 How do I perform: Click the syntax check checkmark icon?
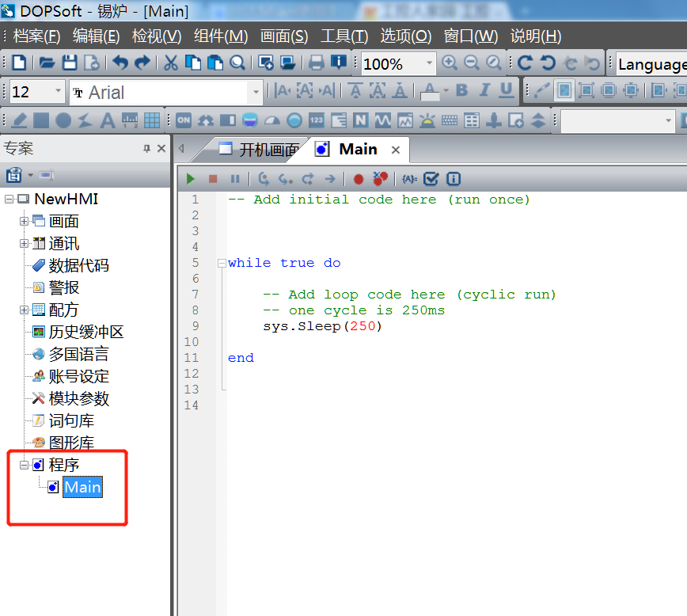point(431,179)
